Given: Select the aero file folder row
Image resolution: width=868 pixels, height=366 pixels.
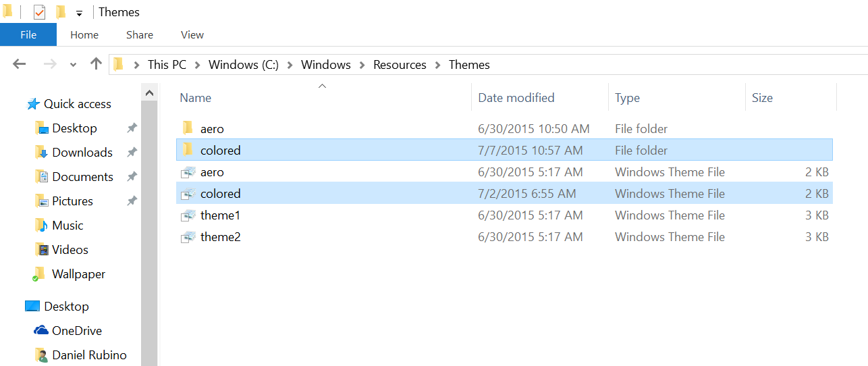Looking at the screenshot, I should tap(504, 128).
